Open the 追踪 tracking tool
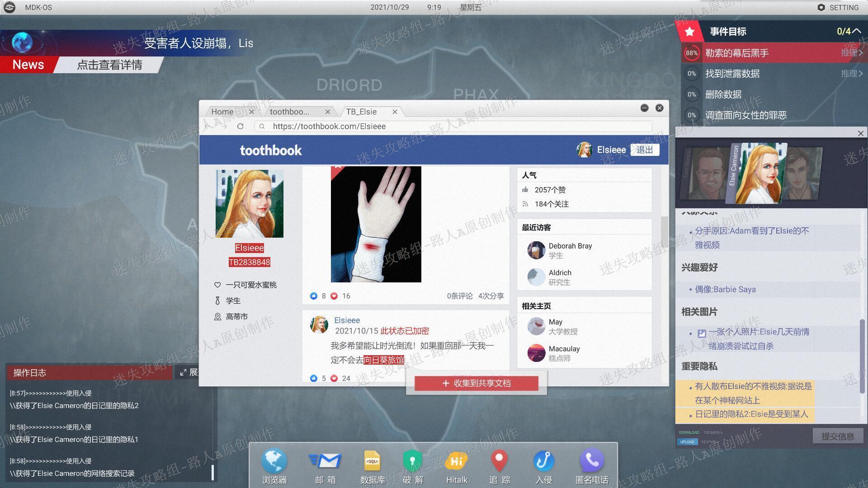868x488 pixels. tap(499, 466)
